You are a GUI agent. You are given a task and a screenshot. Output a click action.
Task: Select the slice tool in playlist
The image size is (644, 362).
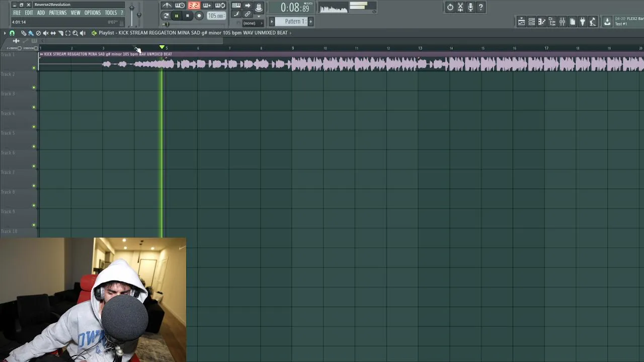(x=60, y=33)
